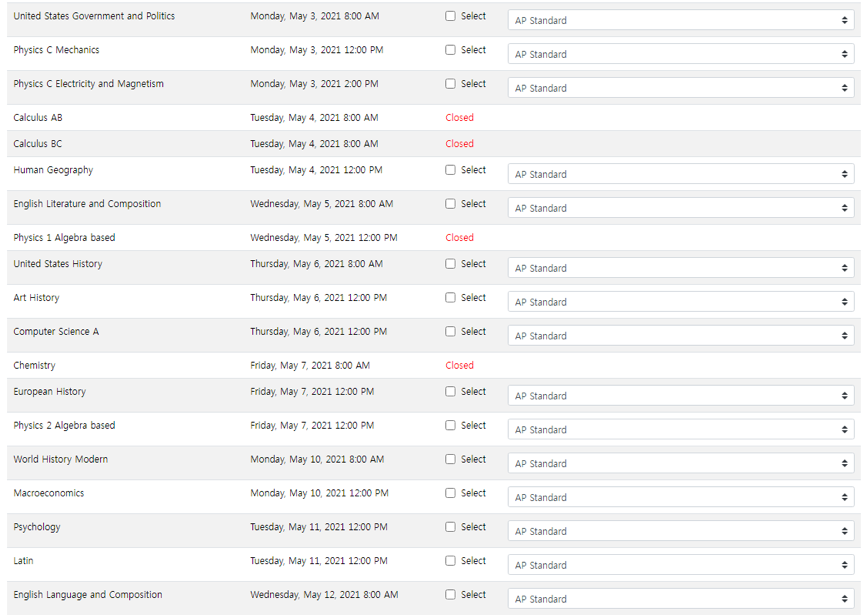Open the Art History AP Standard dropdown

pyautogui.click(x=680, y=302)
